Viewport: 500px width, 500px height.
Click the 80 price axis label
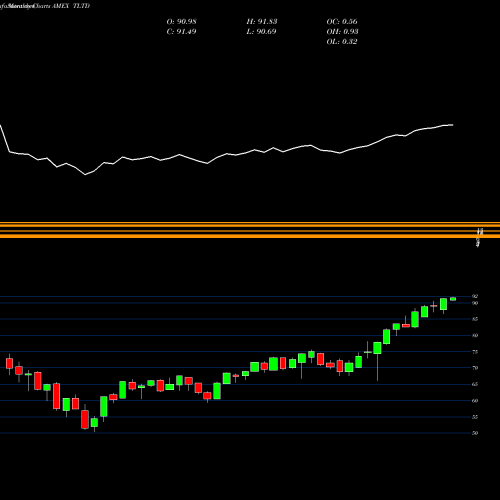point(475,335)
